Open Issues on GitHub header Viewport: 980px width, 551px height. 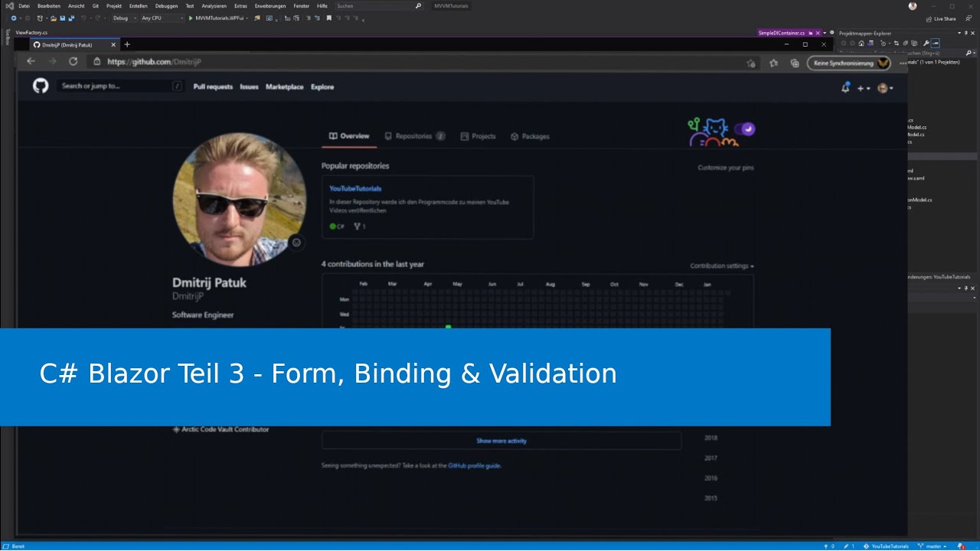[x=249, y=86]
